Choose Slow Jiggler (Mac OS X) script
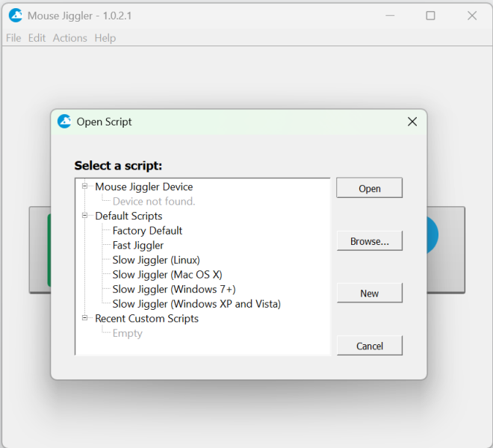This screenshot has height=448, width=493. tap(167, 275)
